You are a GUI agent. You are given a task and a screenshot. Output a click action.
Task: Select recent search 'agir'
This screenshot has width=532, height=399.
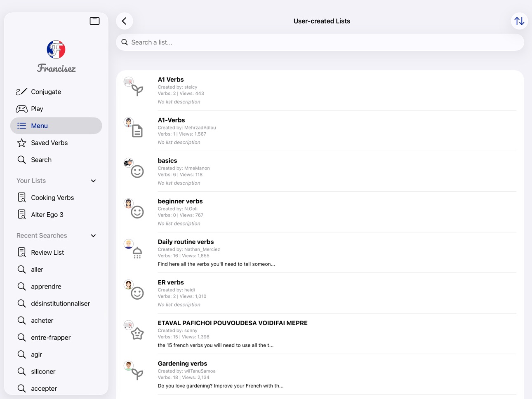click(x=56, y=354)
